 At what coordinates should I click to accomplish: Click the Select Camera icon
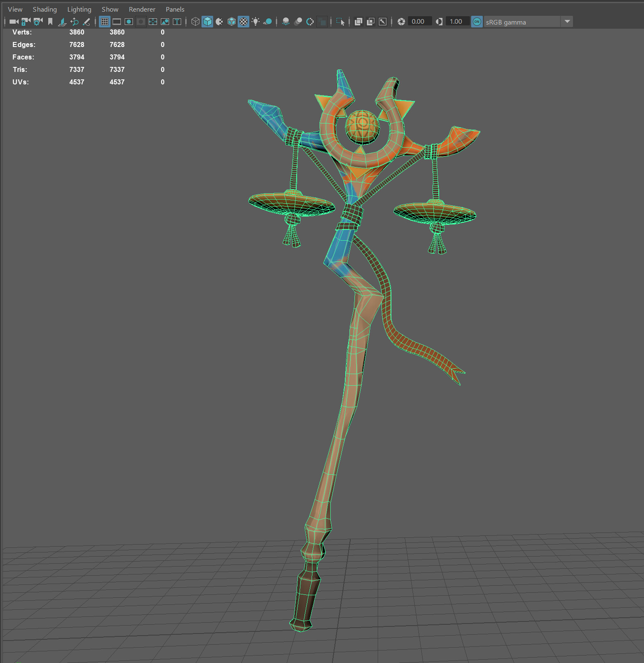click(x=14, y=22)
